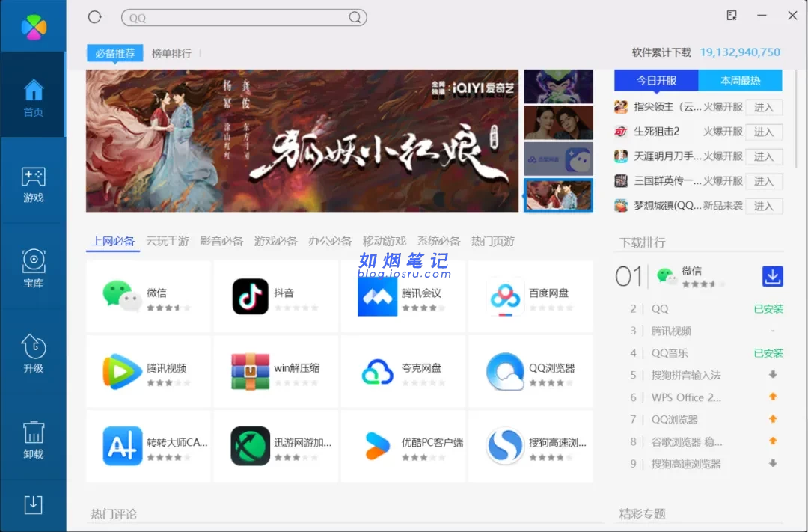Open the 迅游网游加... app tile

click(275, 447)
